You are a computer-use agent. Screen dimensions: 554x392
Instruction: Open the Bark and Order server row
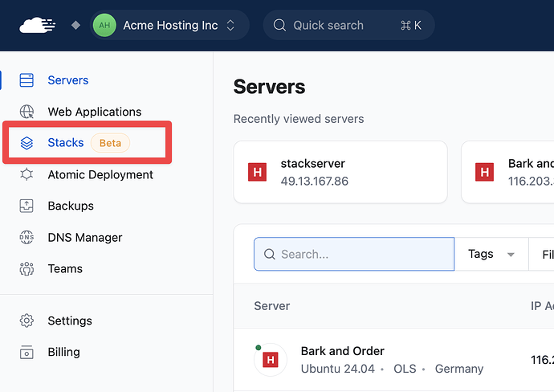point(393,360)
